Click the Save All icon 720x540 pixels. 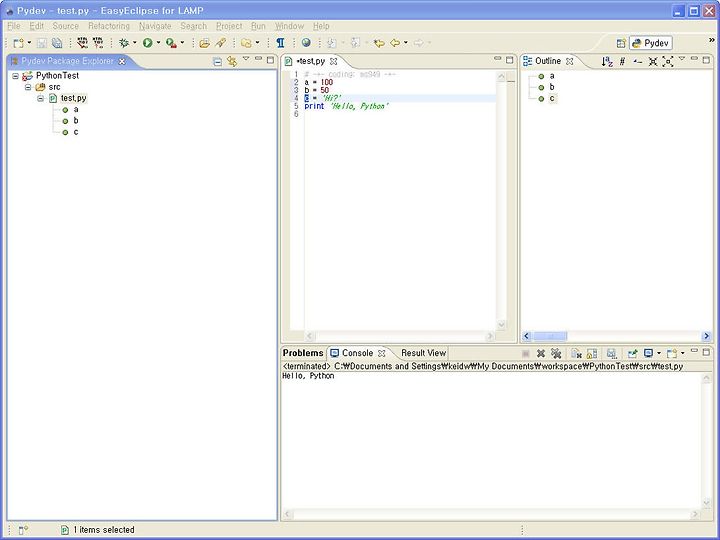[x=57, y=43]
